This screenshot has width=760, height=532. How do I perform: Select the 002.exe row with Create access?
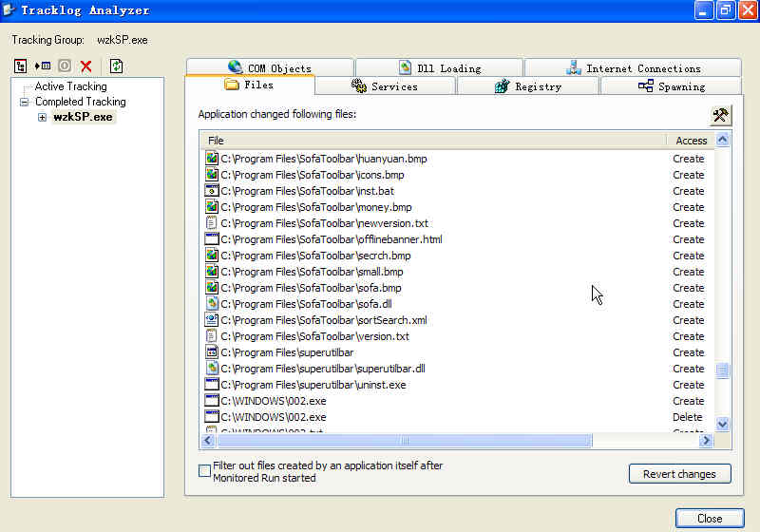point(455,401)
